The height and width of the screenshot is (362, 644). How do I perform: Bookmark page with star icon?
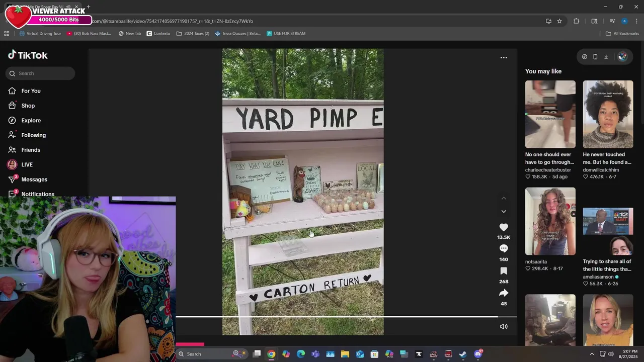(x=559, y=21)
